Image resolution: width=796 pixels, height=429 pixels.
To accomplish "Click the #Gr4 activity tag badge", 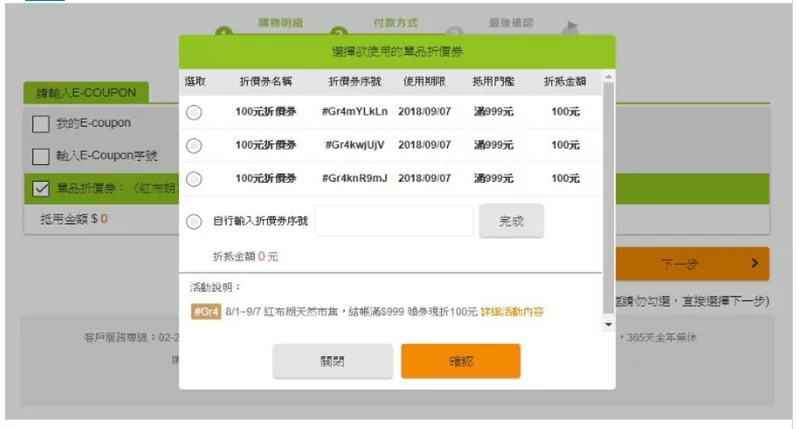I will pyautogui.click(x=205, y=312).
